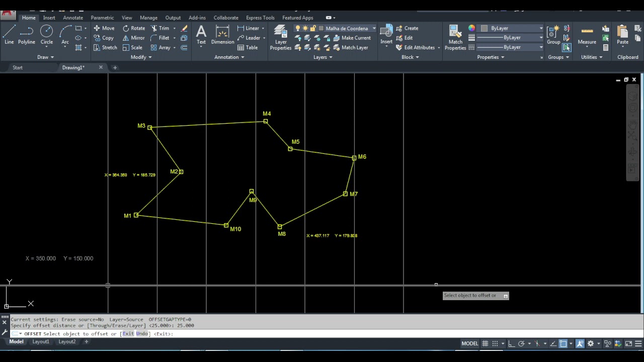Viewport: 644px width, 362px height.
Task: Click the Erase tool icon
Action: [x=184, y=28]
